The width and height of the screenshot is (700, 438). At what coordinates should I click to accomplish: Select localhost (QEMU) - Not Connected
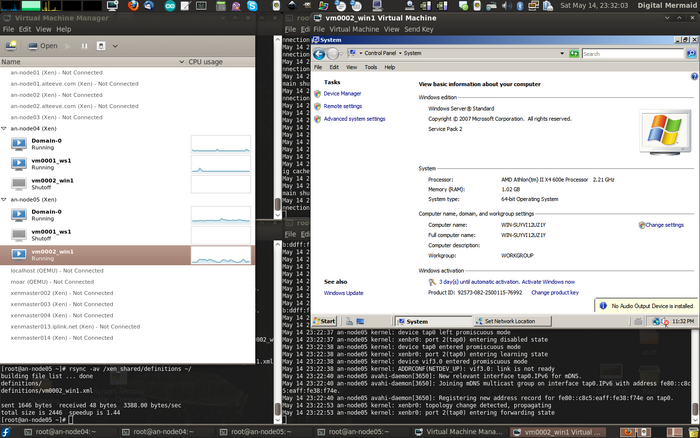[57, 271]
